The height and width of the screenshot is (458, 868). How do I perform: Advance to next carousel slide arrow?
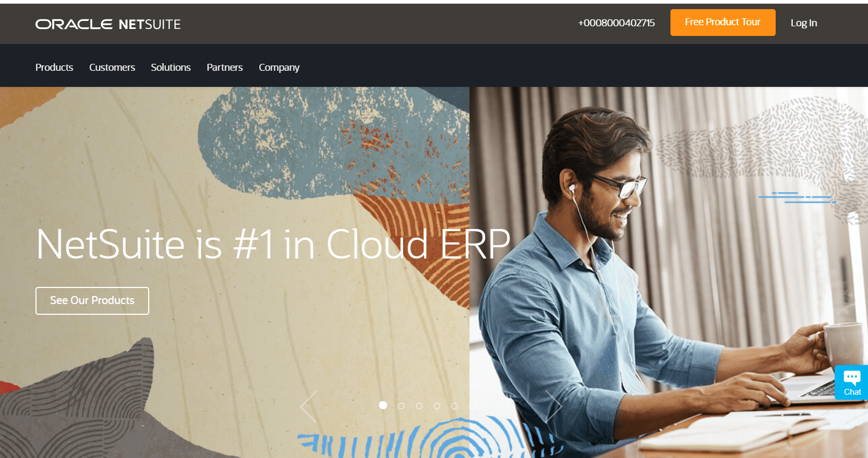pyautogui.click(x=553, y=407)
